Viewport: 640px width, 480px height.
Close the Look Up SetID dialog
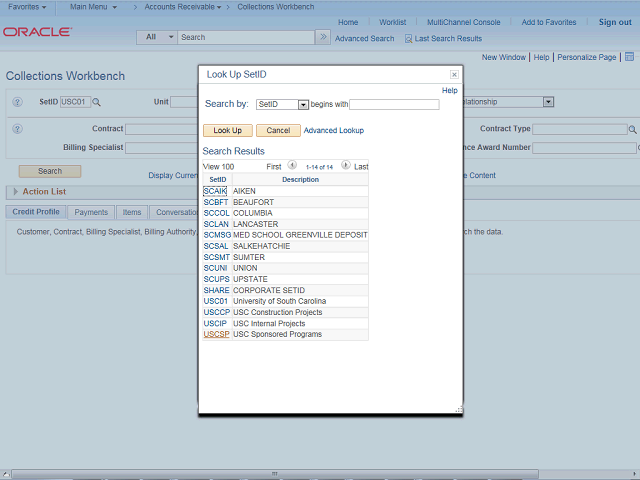pos(454,75)
